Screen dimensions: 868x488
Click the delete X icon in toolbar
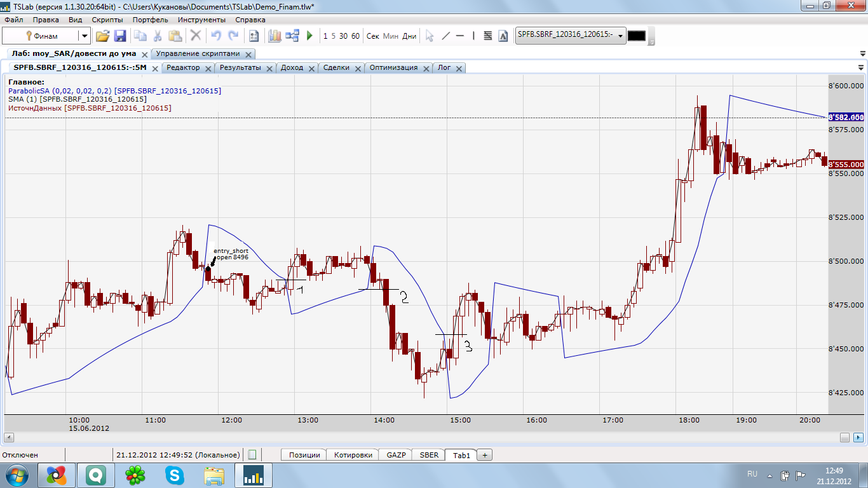tap(196, 36)
